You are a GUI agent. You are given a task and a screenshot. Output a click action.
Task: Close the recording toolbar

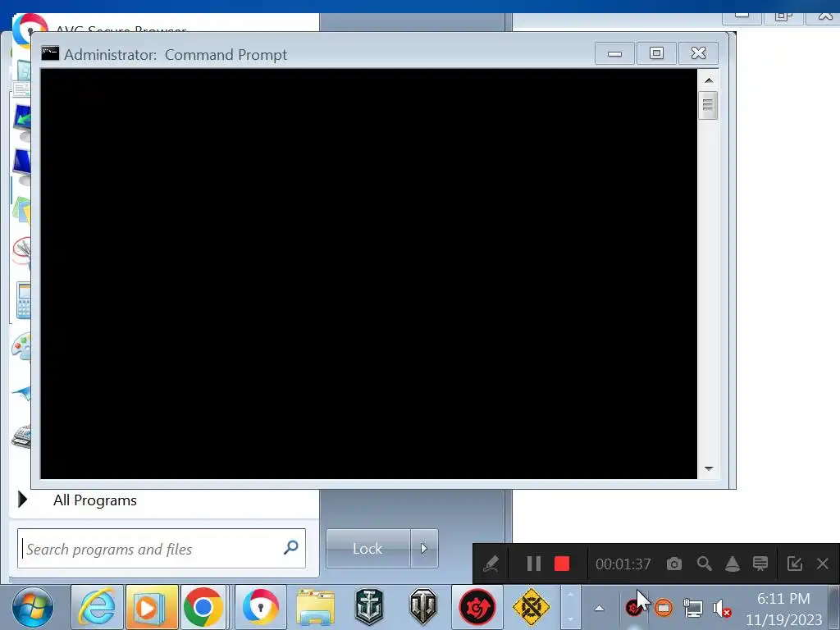point(823,564)
